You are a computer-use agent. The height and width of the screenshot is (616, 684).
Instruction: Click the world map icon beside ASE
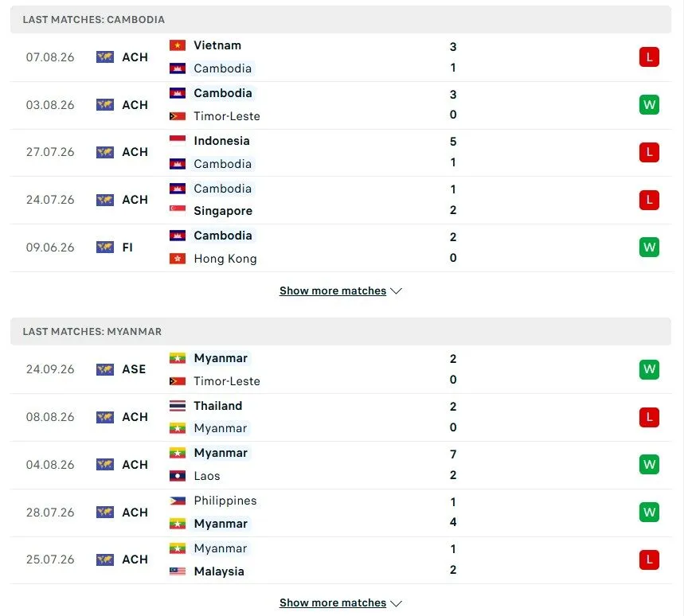tap(104, 369)
